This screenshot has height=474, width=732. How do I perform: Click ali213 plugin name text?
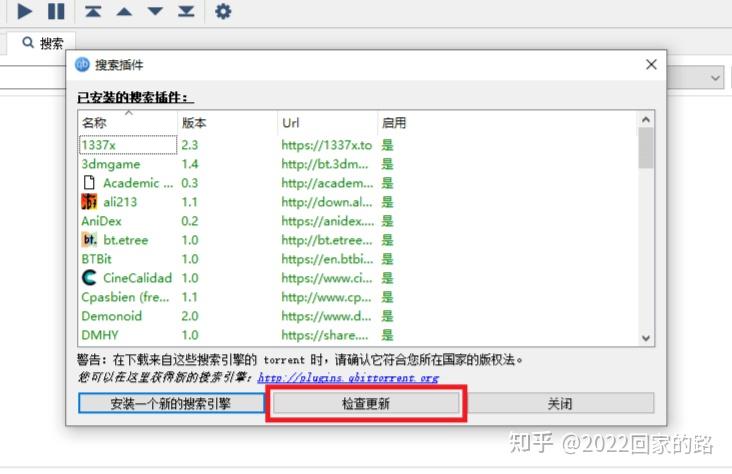[x=120, y=202]
